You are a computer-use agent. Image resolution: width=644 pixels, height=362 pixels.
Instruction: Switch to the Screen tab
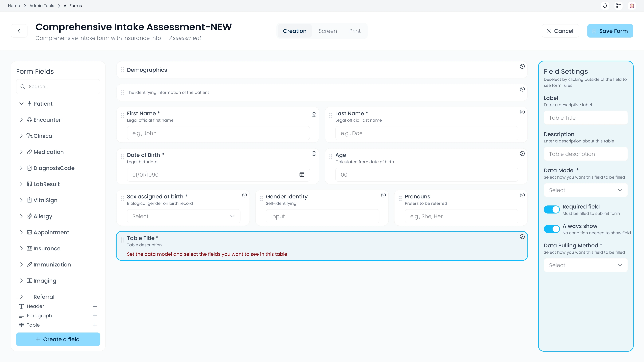coord(328,31)
